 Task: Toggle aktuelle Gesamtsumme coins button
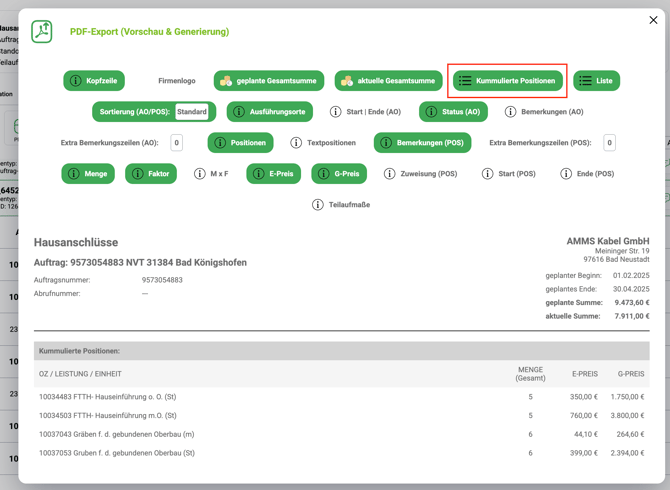389,81
